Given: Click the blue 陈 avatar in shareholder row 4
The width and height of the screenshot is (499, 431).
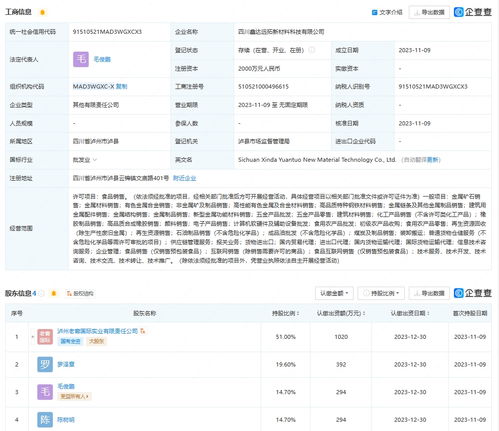Looking at the screenshot, I should click(45, 420).
